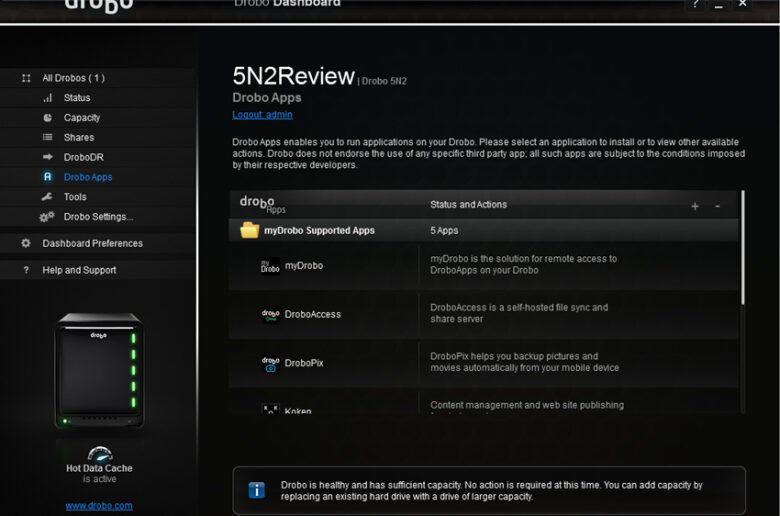780x516 pixels.
Task: Click the DroboPix backup pictures description
Action: tap(525, 362)
